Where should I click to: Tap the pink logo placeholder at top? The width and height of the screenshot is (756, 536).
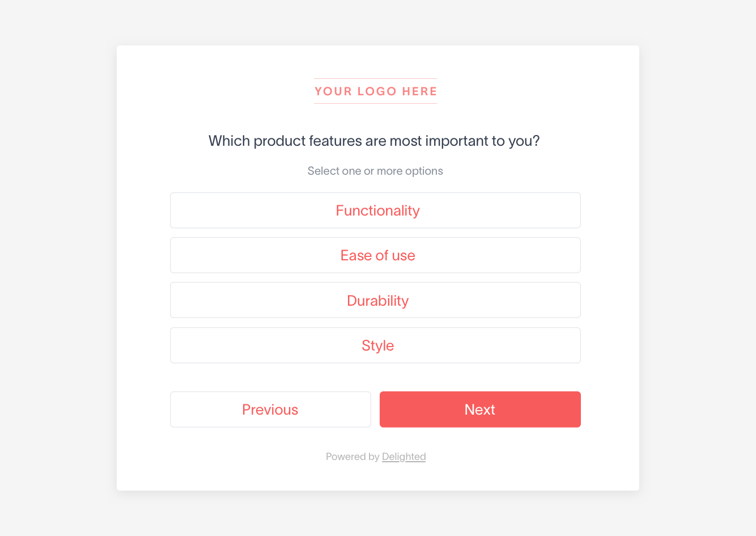tap(376, 91)
